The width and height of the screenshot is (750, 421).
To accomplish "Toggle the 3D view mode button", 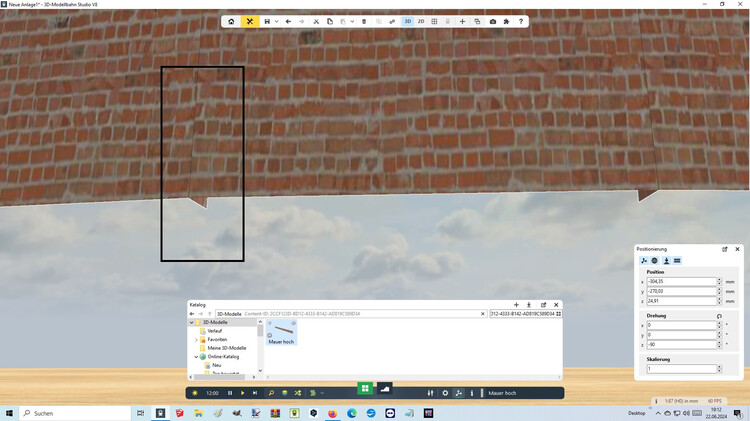I will pyautogui.click(x=408, y=21).
